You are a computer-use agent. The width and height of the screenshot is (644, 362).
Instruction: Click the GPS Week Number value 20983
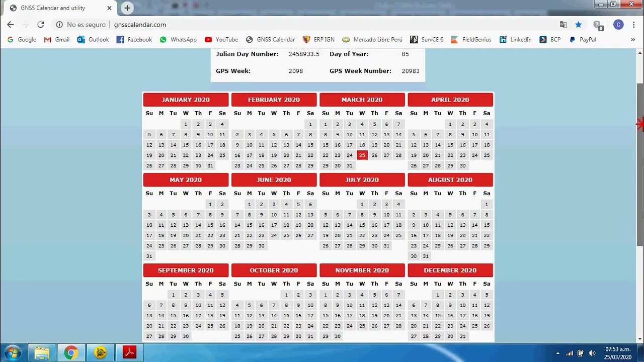[x=411, y=71]
